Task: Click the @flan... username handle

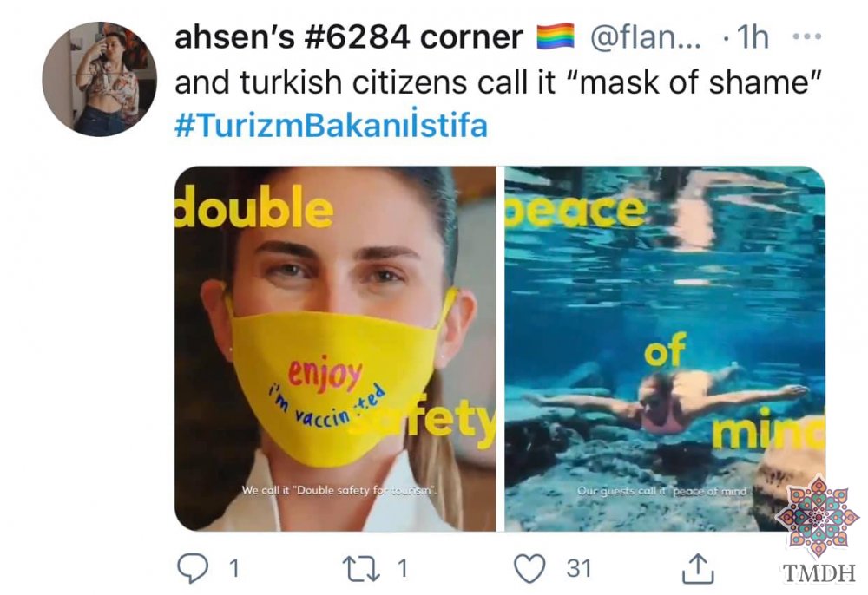Action: pyautogui.click(x=646, y=37)
